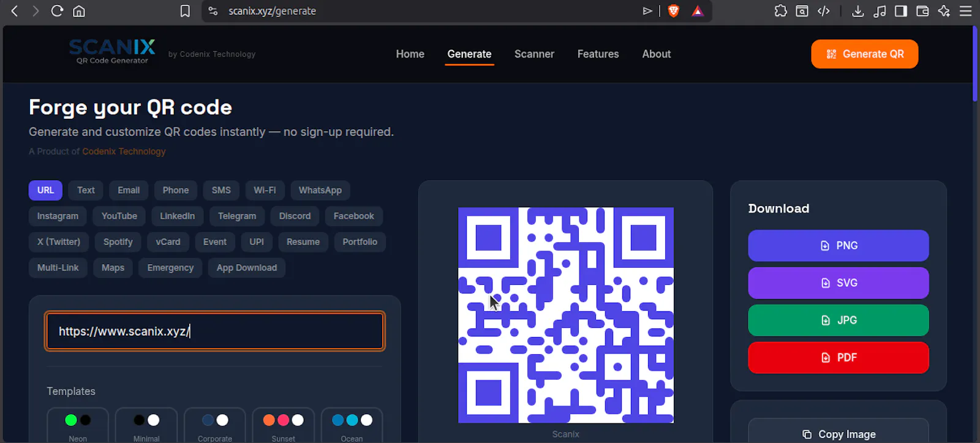
Task: Select the URL type tab
Action: pos(45,191)
